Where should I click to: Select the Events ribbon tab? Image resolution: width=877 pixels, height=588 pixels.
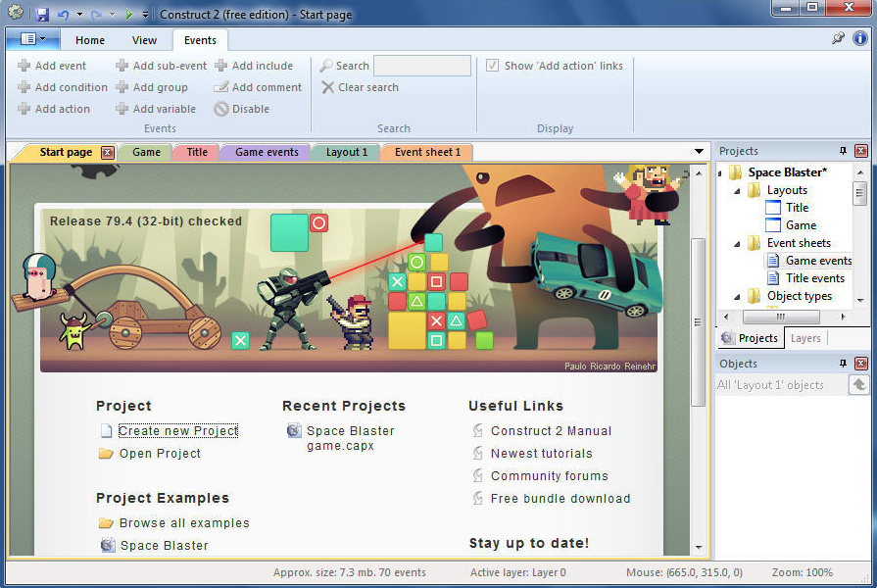pyautogui.click(x=200, y=40)
